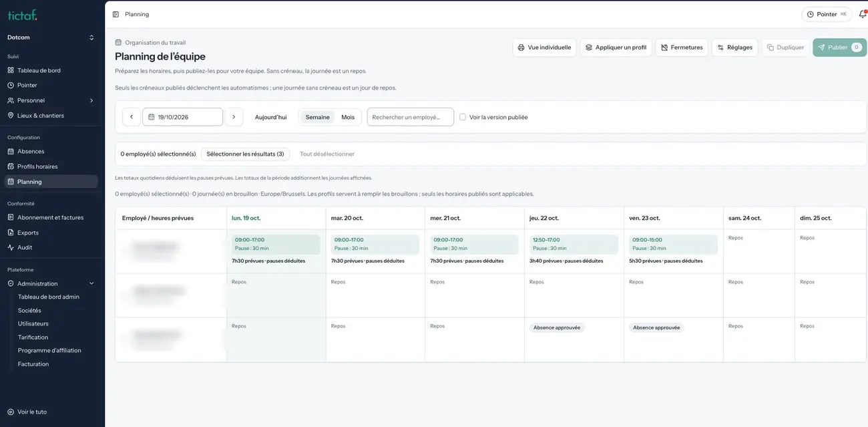The height and width of the screenshot is (427, 868).
Task: Open the Exports page
Action: click(x=52, y=233)
